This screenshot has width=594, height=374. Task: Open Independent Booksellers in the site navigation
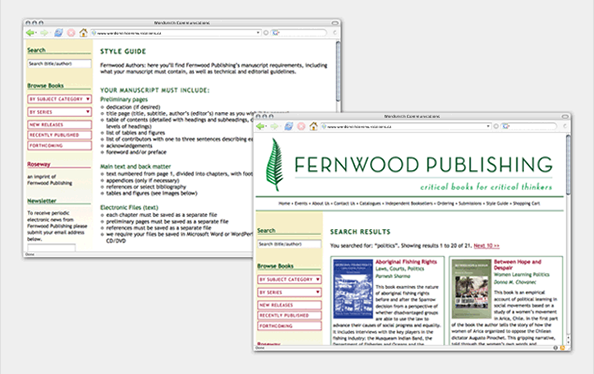[x=409, y=203]
